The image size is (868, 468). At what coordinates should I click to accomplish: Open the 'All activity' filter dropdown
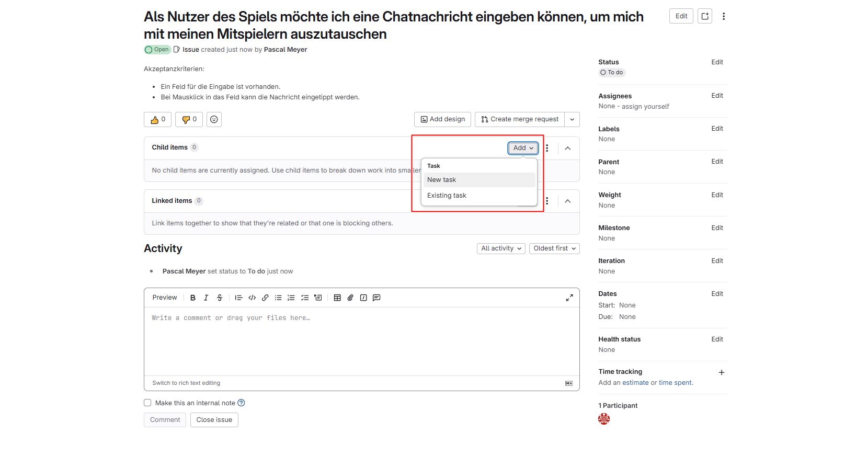(501, 248)
